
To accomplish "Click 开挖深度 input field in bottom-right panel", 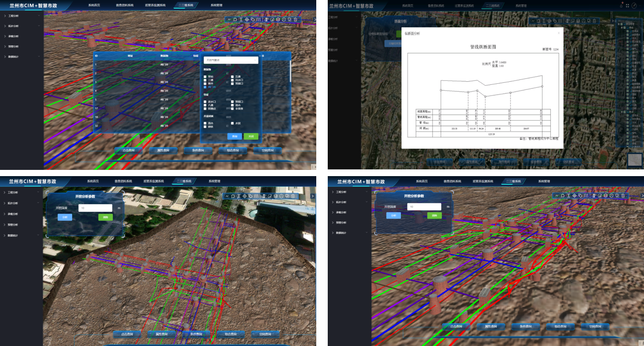I will 424,207.
